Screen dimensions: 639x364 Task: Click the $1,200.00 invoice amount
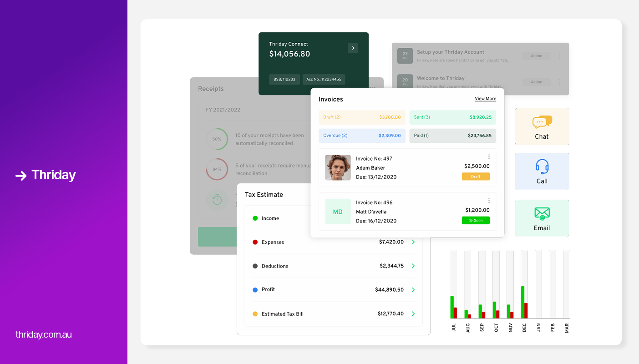click(x=477, y=210)
